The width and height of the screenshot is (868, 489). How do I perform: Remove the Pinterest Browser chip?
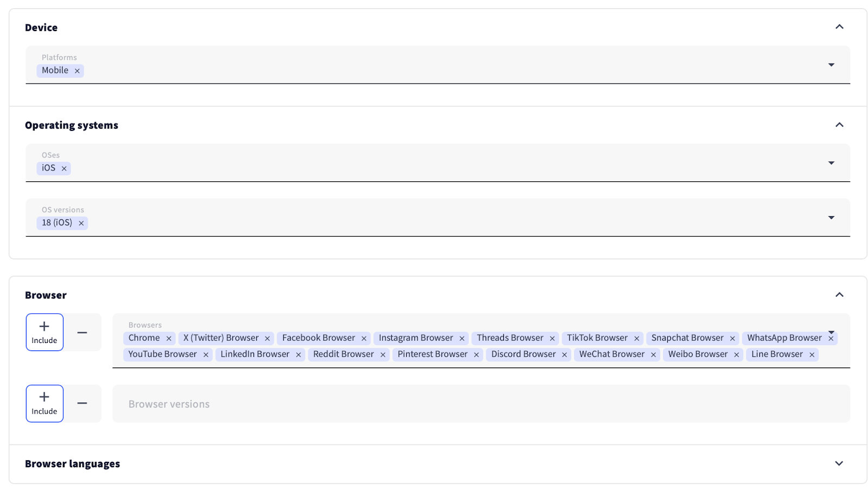point(476,355)
